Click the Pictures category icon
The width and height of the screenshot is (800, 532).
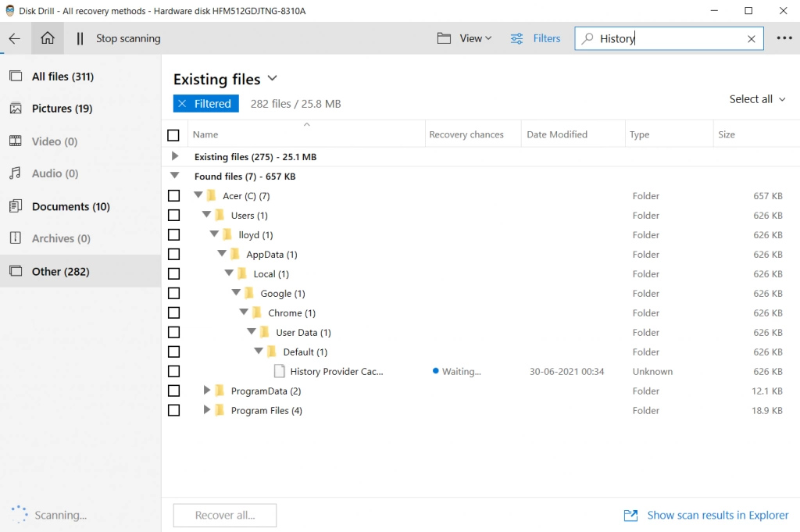point(16,108)
